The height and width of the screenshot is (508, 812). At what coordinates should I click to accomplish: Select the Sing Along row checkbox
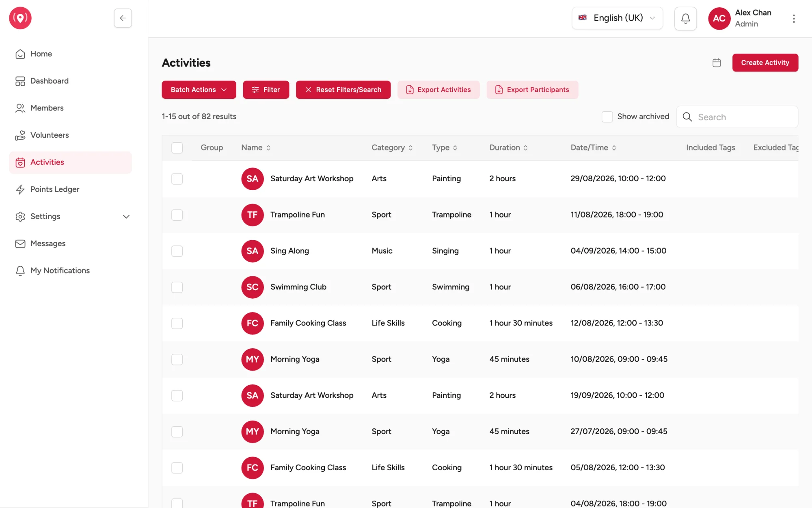coord(177,251)
